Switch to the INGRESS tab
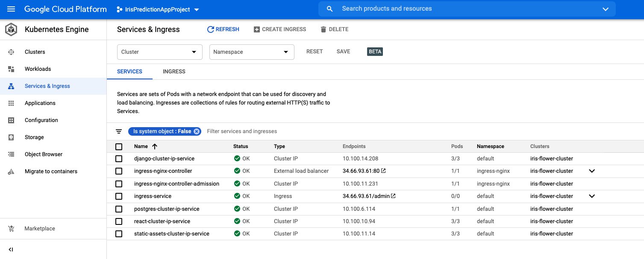 (174, 72)
